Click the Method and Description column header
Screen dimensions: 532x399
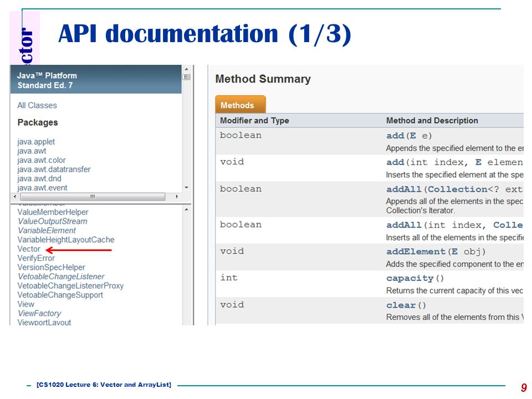point(432,120)
